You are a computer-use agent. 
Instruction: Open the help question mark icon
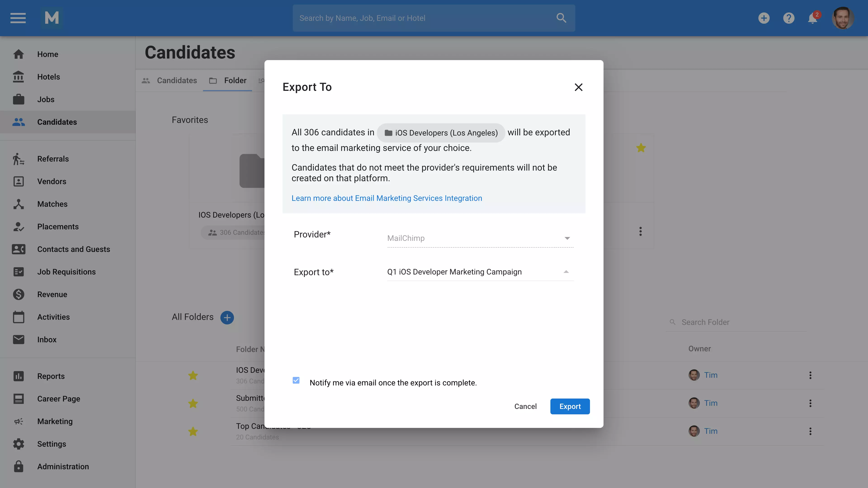pyautogui.click(x=788, y=18)
